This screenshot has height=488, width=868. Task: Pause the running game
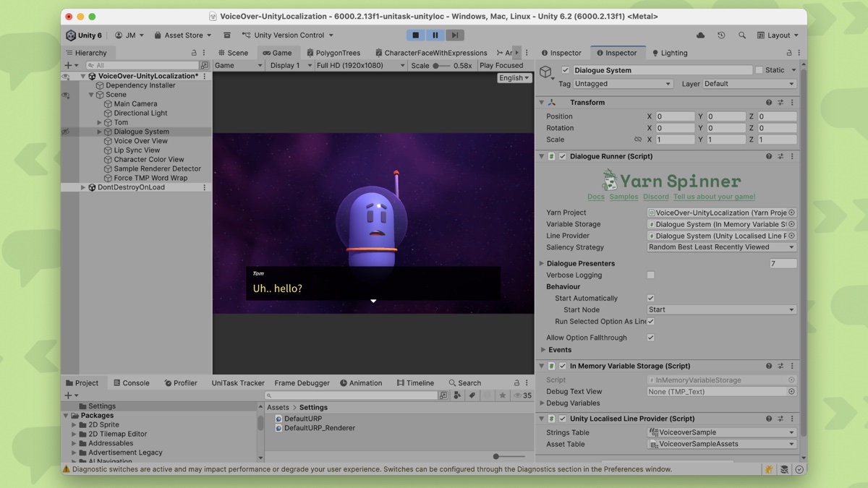(x=436, y=35)
